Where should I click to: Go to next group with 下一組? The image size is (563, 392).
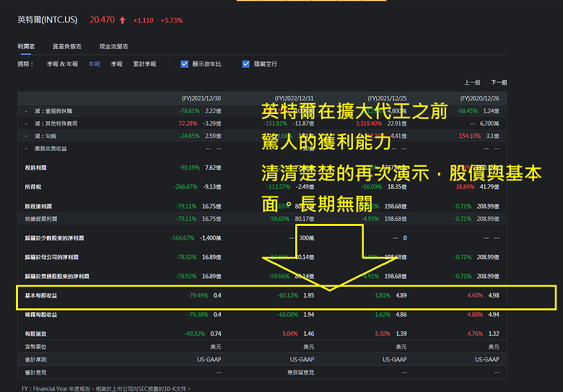(499, 82)
